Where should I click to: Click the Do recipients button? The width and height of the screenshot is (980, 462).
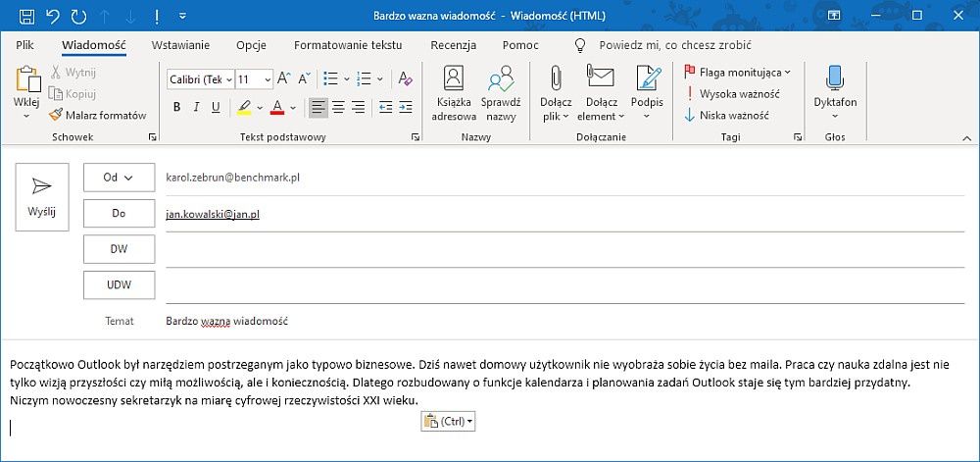119,213
